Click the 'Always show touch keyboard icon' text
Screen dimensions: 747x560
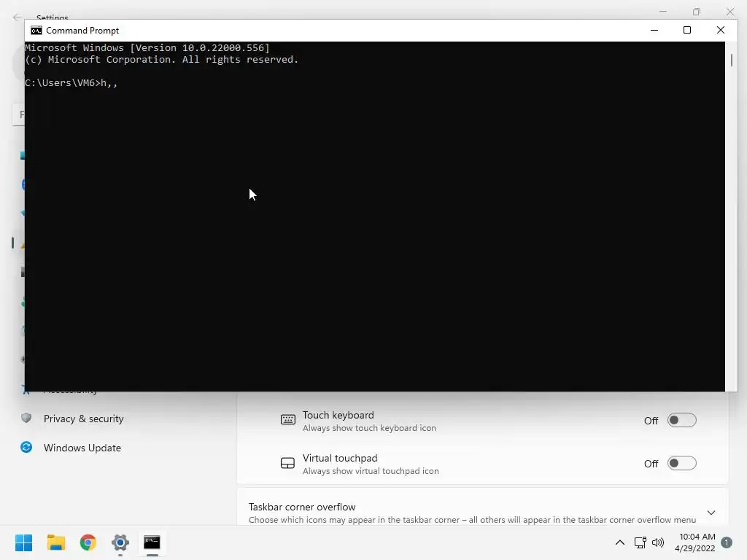click(x=369, y=427)
